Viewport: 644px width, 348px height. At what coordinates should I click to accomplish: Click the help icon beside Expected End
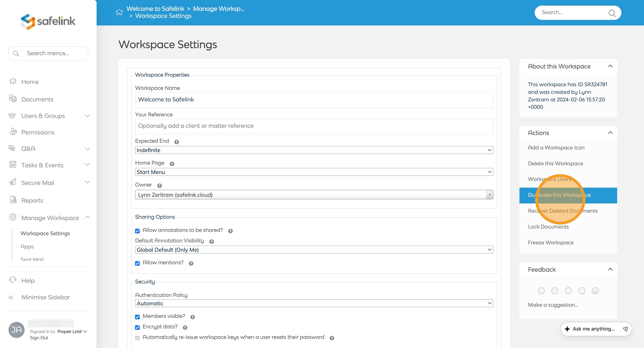(176, 142)
